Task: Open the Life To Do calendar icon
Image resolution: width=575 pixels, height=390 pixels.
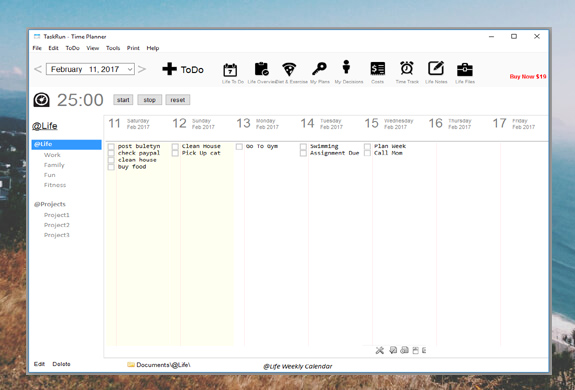Action: [230, 69]
